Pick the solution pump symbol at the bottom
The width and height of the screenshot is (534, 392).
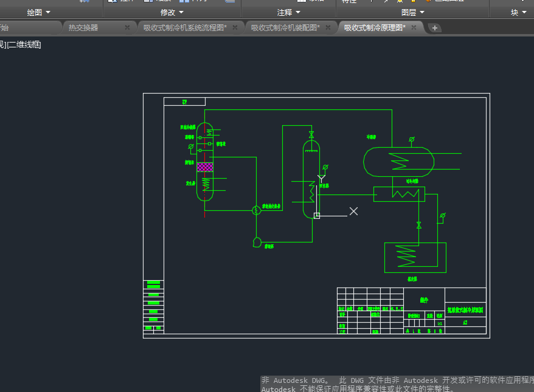257,242
